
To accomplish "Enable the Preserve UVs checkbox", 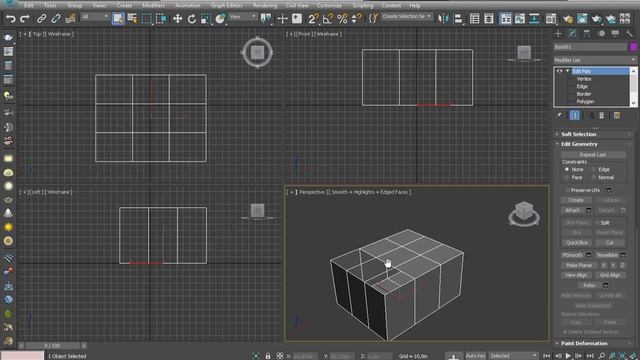I will click(x=567, y=190).
